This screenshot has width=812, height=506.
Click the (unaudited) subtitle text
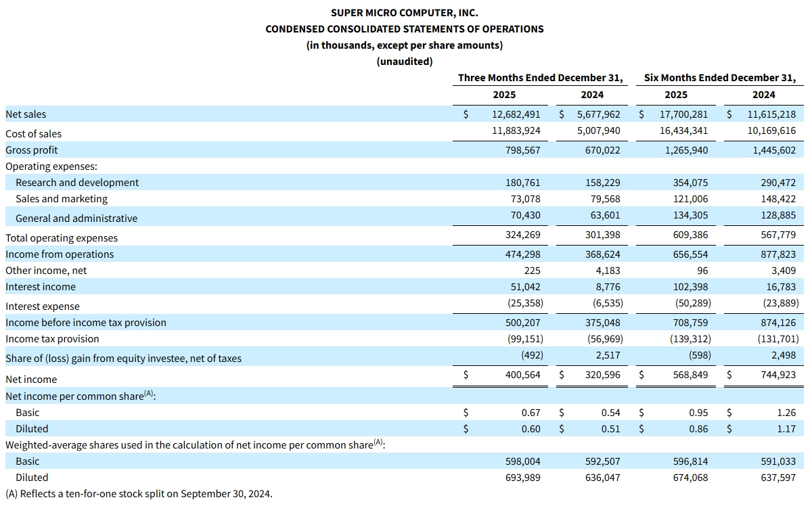coord(404,62)
